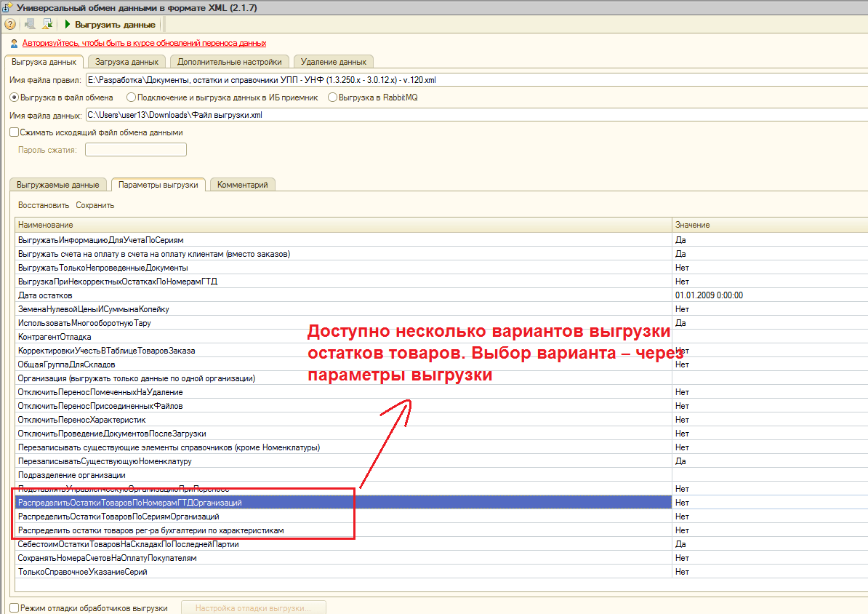Click the document with green arrow icon
Screen dimensions: 868x614
click(x=47, y=25)
